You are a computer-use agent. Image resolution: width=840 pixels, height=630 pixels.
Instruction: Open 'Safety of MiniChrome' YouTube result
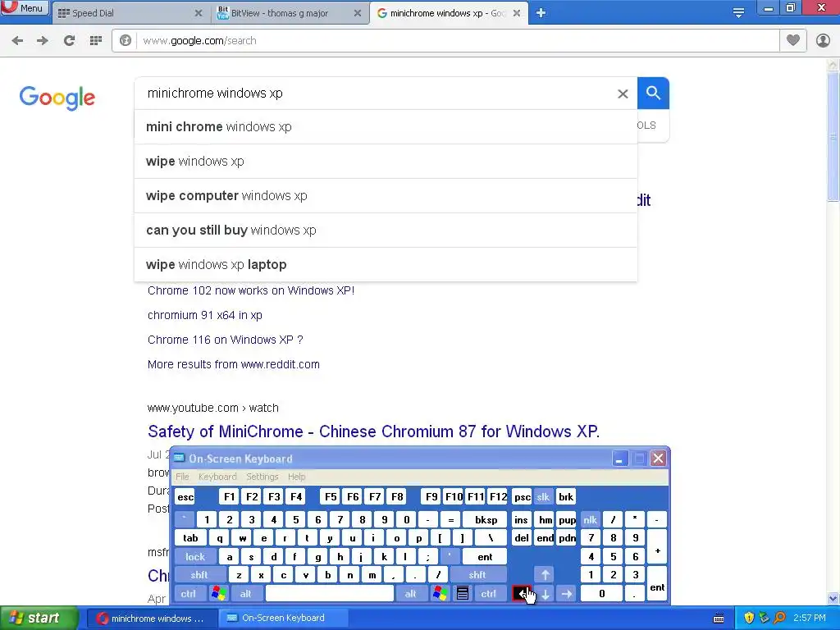pyautogui.click(x=373, y=431)
